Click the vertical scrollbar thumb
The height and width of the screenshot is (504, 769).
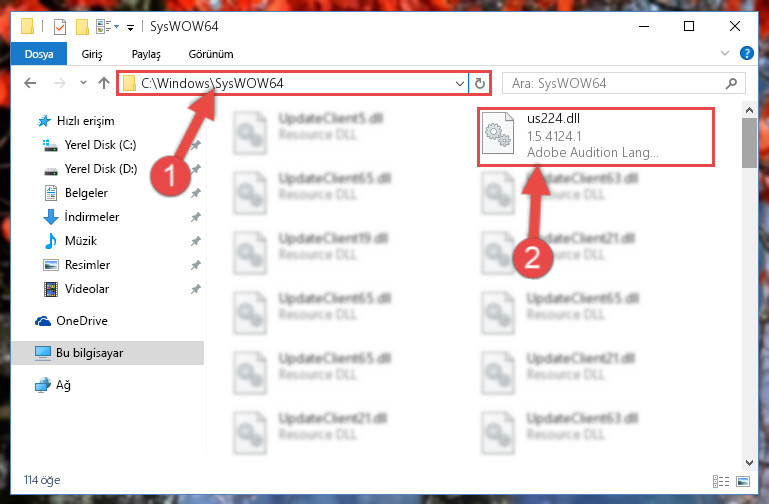pyautogui.click(x=749, y=143)
